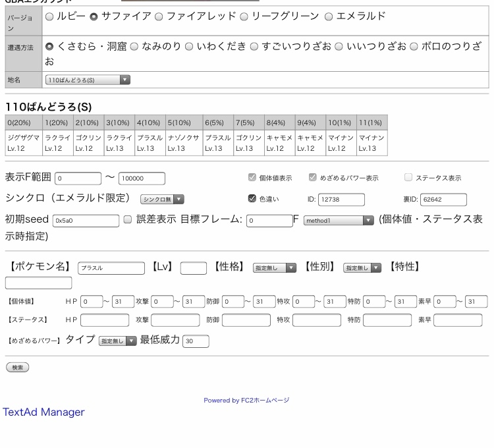This screenshot has width=494, height=448.
Task: Click the 個体値 特攻 minimum field
Action: 304,302
